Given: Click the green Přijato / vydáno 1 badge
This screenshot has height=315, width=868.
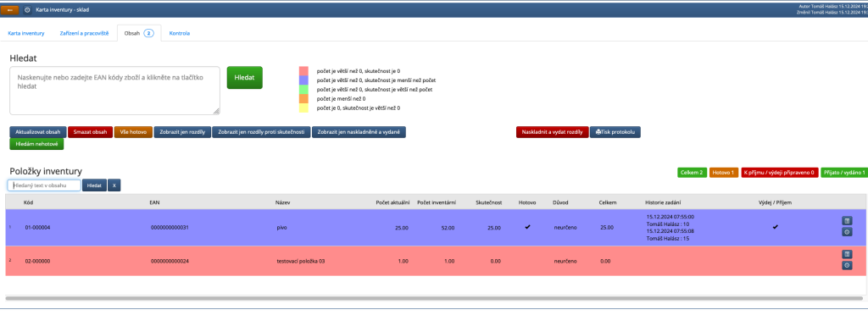Looking at the screenshot, I should [845, 173].
